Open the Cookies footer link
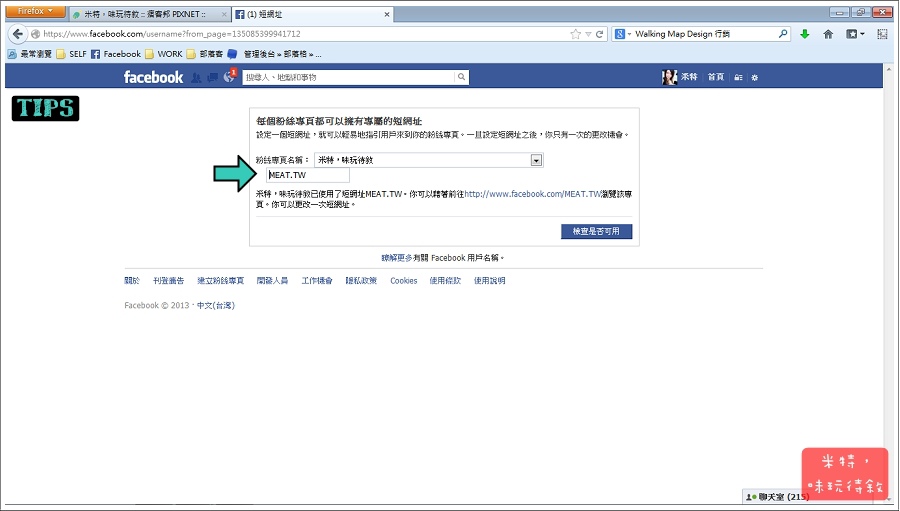This screenshot has height=511, width=900. (404, 281)
